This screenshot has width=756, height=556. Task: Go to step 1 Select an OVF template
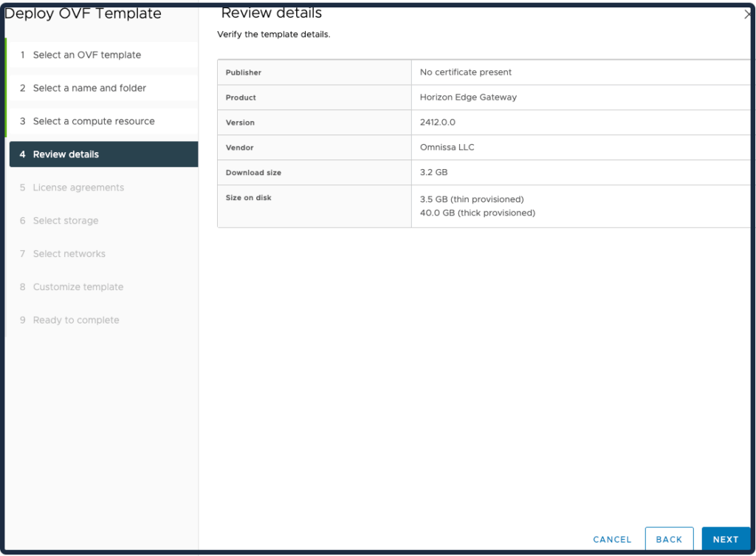click(x=103, y=55)
